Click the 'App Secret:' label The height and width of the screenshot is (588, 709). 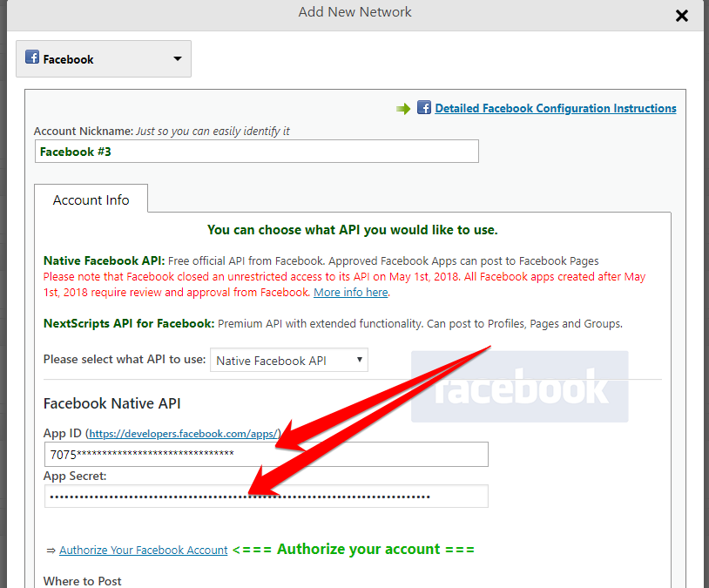click(x=75, y=476)
